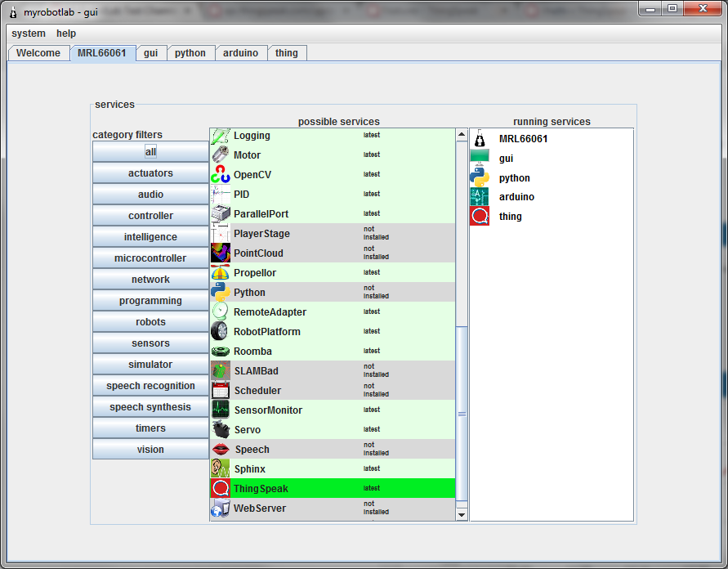Select the all category filter
This screenshot has width=728, height=569.
[150, 152]
